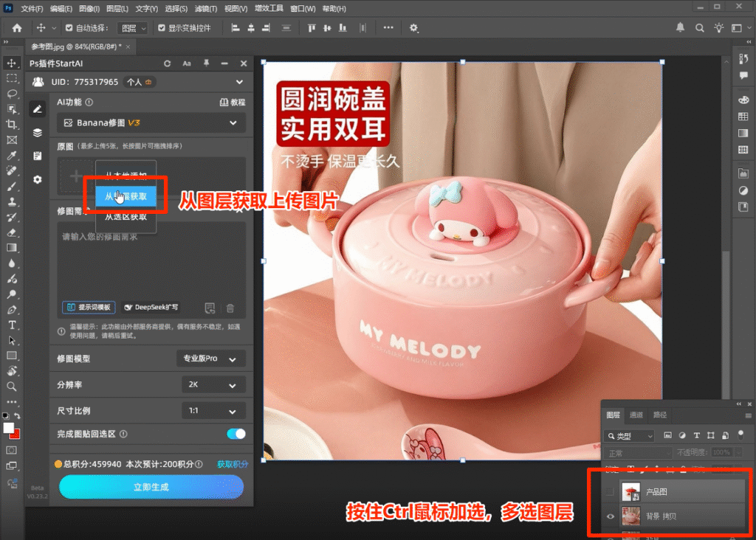Click the background color swatch
The width and height of the screenshot is (756, 540).
coord(16,435)
